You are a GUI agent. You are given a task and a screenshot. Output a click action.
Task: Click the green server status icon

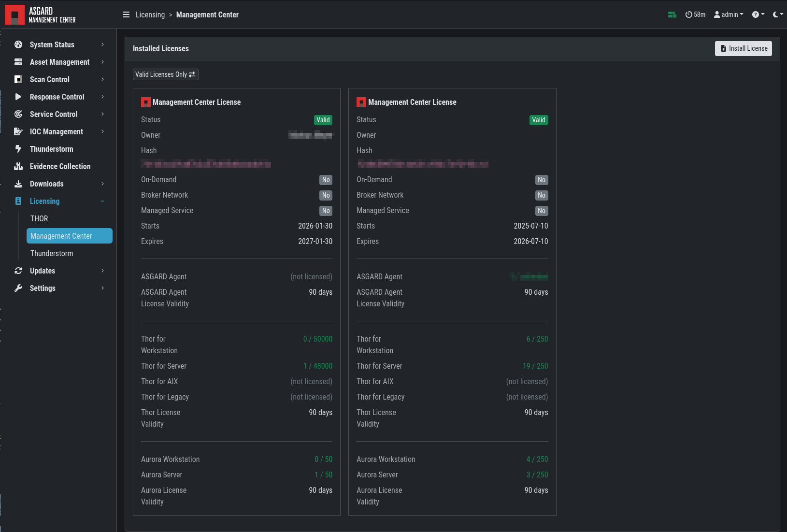click(672, 14)
